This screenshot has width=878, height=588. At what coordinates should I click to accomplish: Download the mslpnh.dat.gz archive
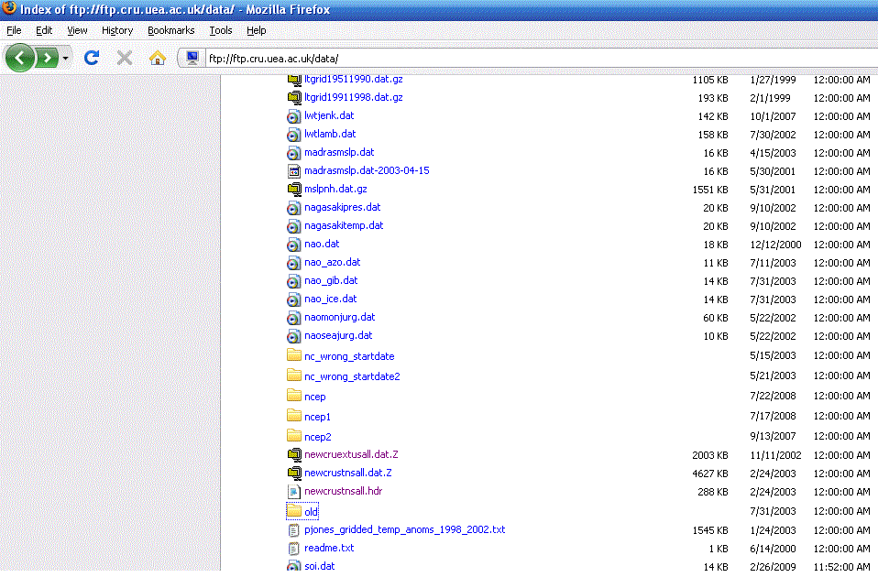335,189
